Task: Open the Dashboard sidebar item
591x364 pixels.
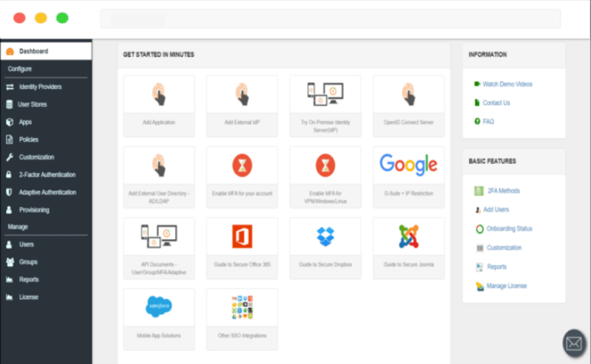Action: click(46, 52)
